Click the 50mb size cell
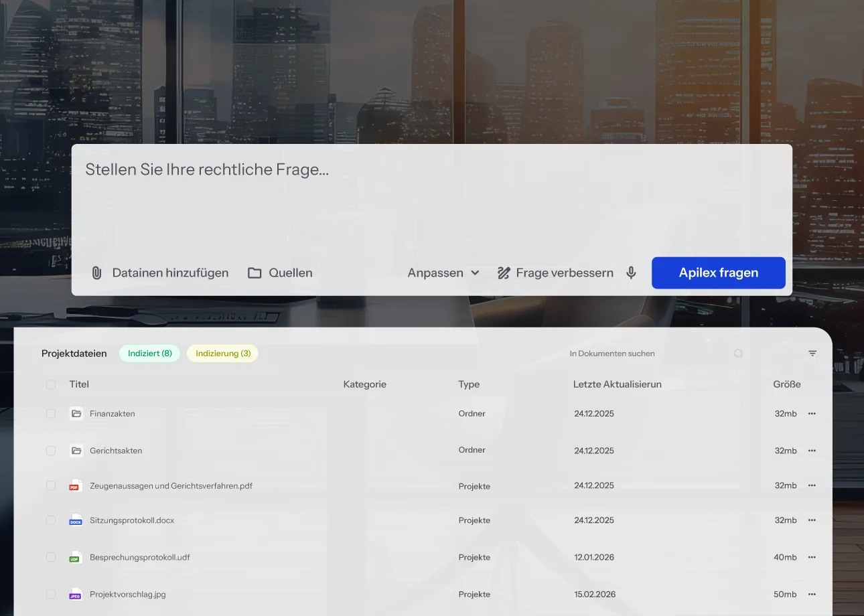The height and width of the screenshot is (616, 864). 785,595
